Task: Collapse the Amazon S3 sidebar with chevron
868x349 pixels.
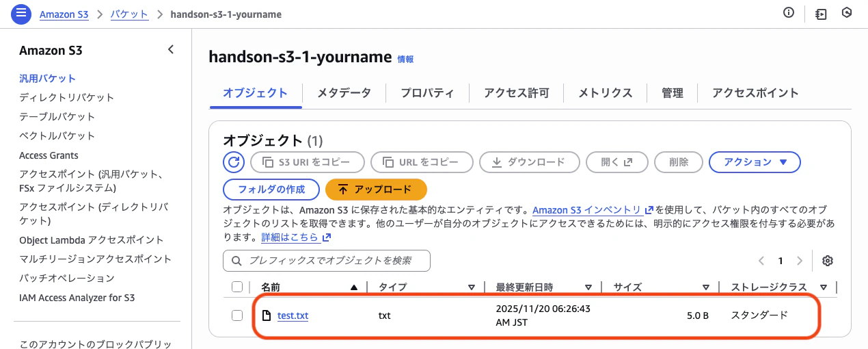Action: tap(171, 49)
